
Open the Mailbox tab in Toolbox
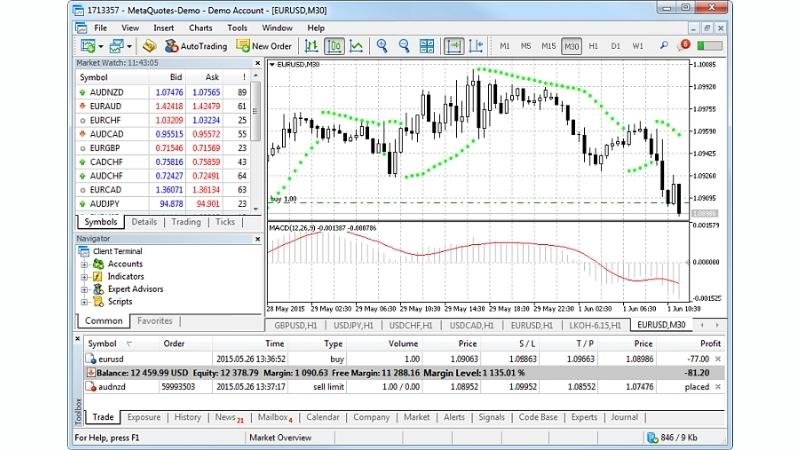pos(274,417)
